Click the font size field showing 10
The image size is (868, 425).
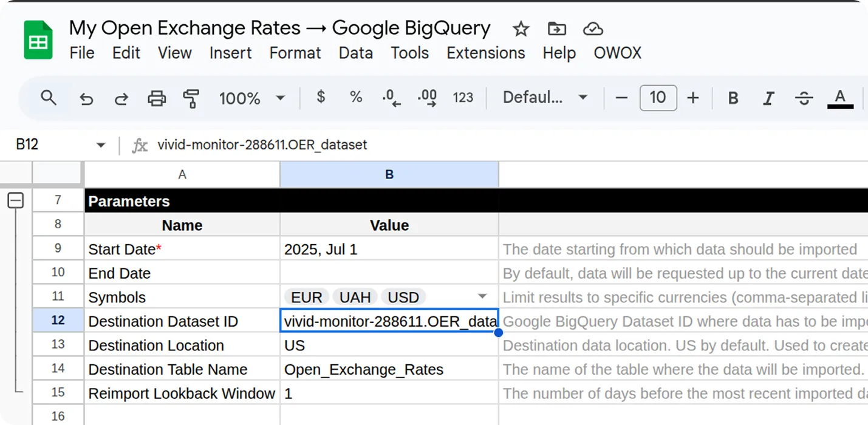pos(658,98)
